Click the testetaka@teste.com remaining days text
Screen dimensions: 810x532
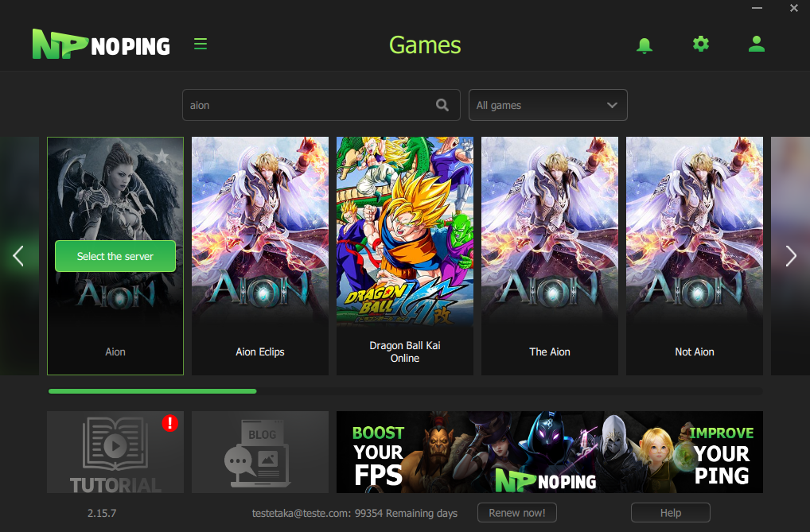click(354, 513)
